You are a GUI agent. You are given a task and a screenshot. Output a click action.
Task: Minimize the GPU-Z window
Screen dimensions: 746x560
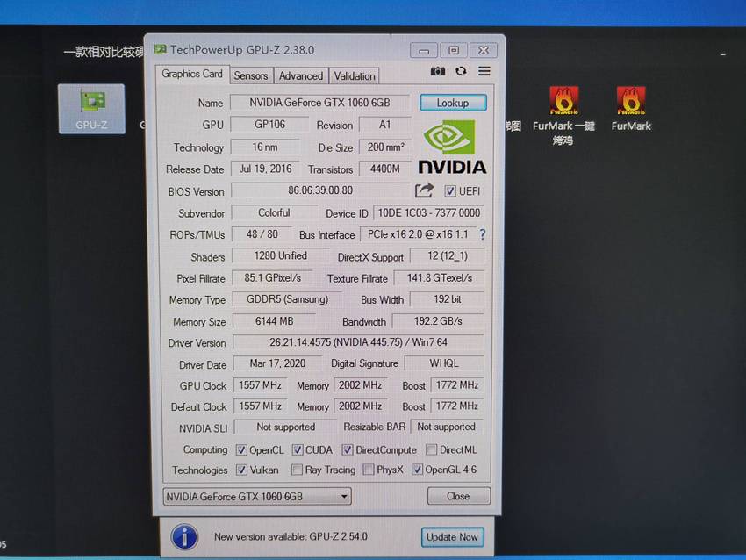tap(424, 50)
